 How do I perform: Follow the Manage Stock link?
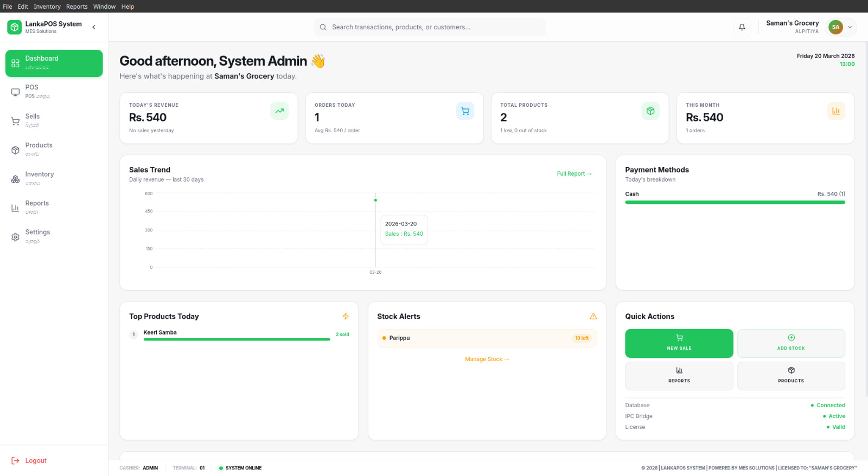(487, 359)
